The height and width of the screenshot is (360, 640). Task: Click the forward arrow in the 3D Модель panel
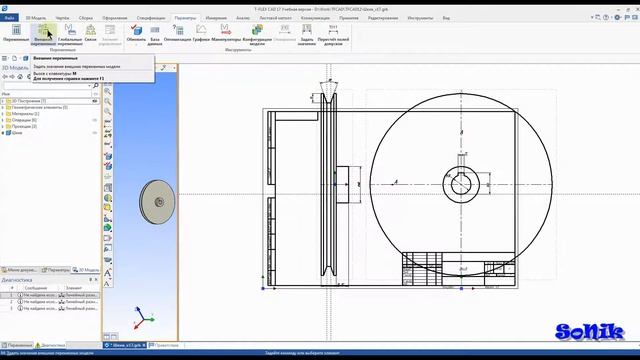coord(12,77)
